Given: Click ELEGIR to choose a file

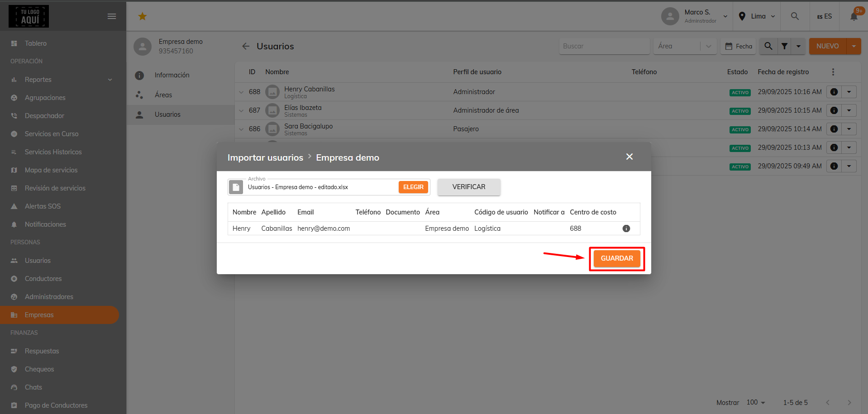Looking at the screenshot, I should [413, 187].
